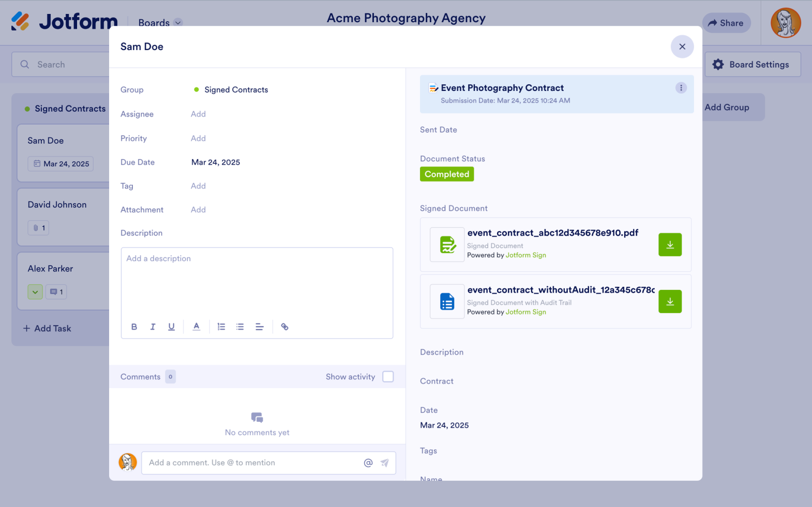The image size is (812, 507).
Task: Insert a bulleted list in description
Action: click(240, 327)
